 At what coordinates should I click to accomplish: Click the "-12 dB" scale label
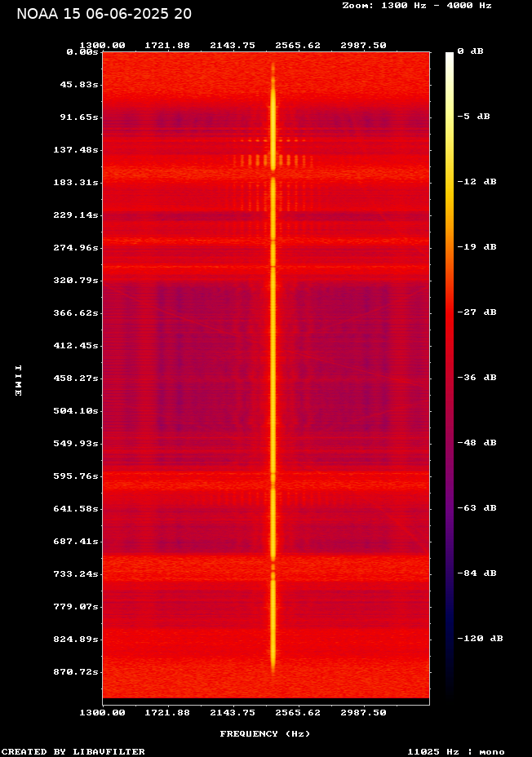pyautogui.click(x=477, y=182)
